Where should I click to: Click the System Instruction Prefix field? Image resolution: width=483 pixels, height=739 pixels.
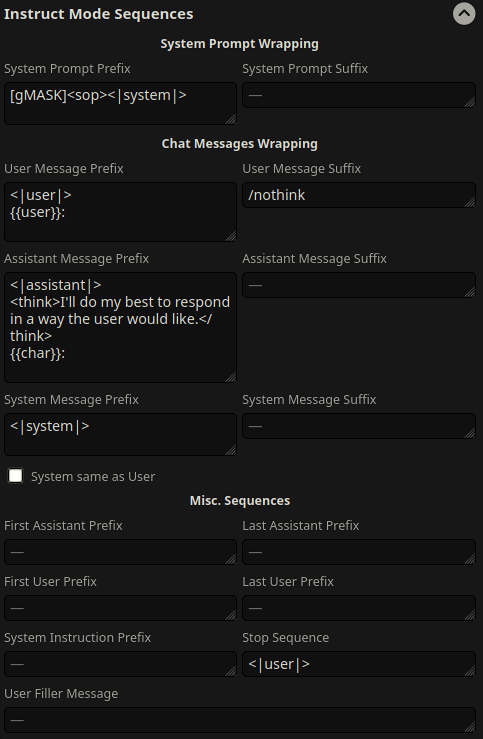point(120,664)
